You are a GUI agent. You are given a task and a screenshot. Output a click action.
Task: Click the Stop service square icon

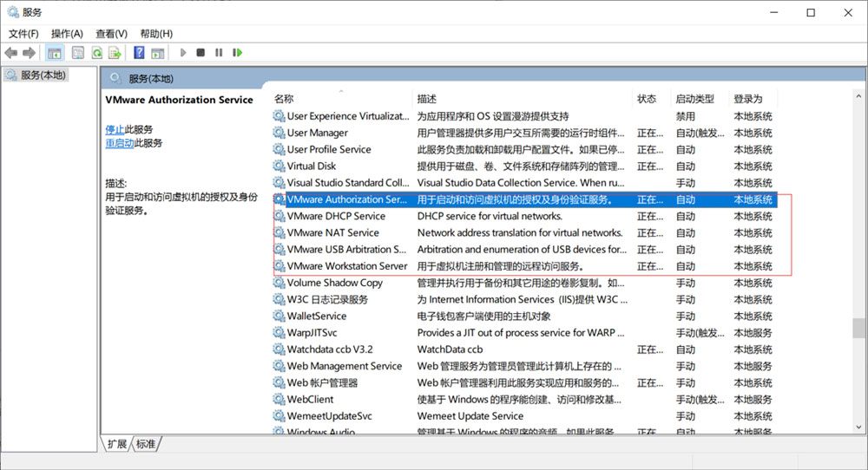(201, 53)
